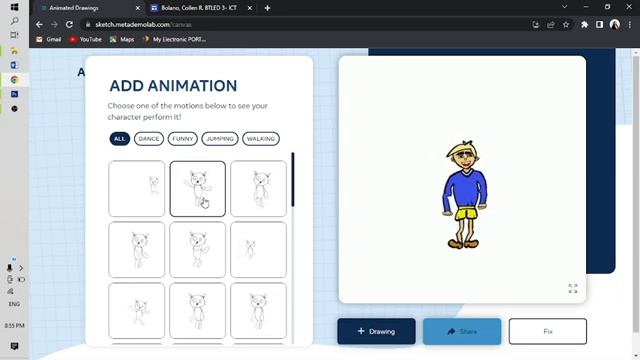Viewport: 640px width, 360px height.
Task: Open the Gmail bookmark
Action: 49,39
